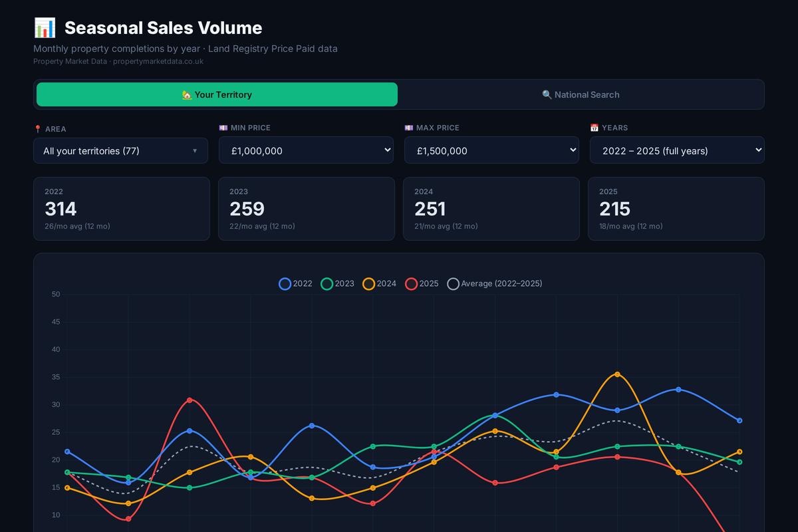
Task: Click the y-axis label 35
Action: click(56, 377)
